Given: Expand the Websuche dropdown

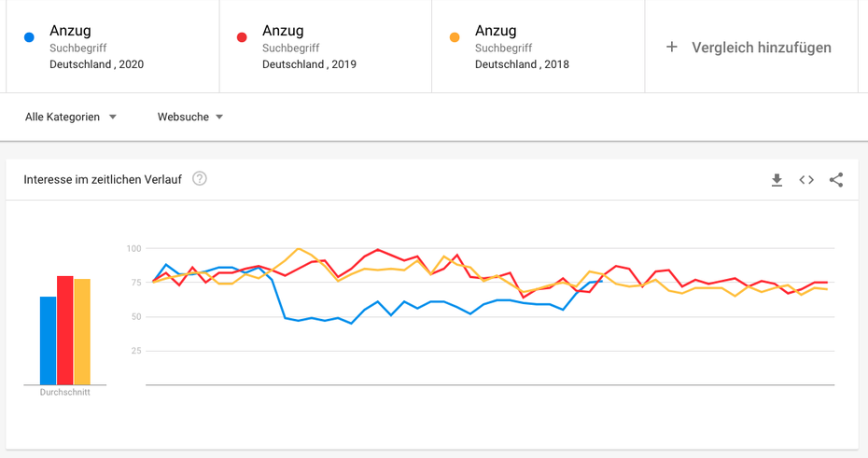Looking at the screenshot, I should (x=189, y=117).
